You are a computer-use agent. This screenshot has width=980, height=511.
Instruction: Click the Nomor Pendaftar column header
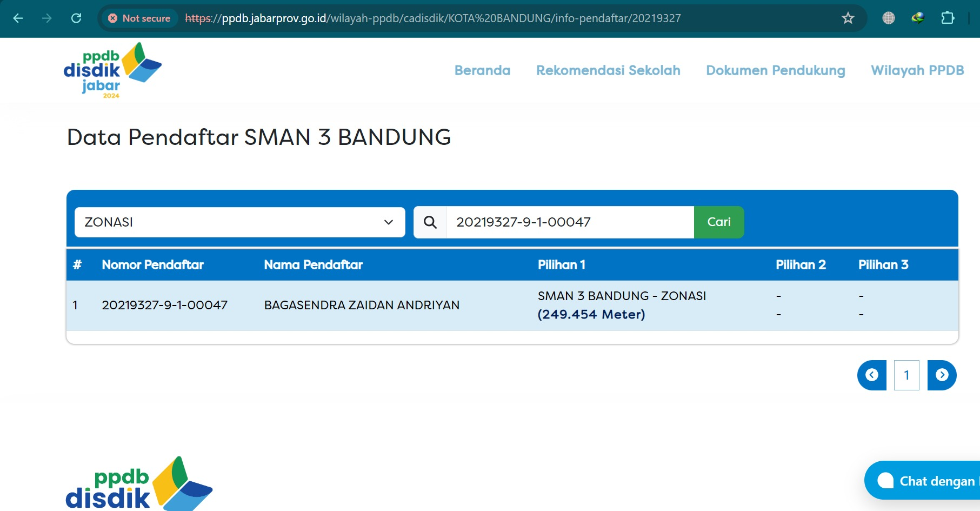(x=153, y=265)
